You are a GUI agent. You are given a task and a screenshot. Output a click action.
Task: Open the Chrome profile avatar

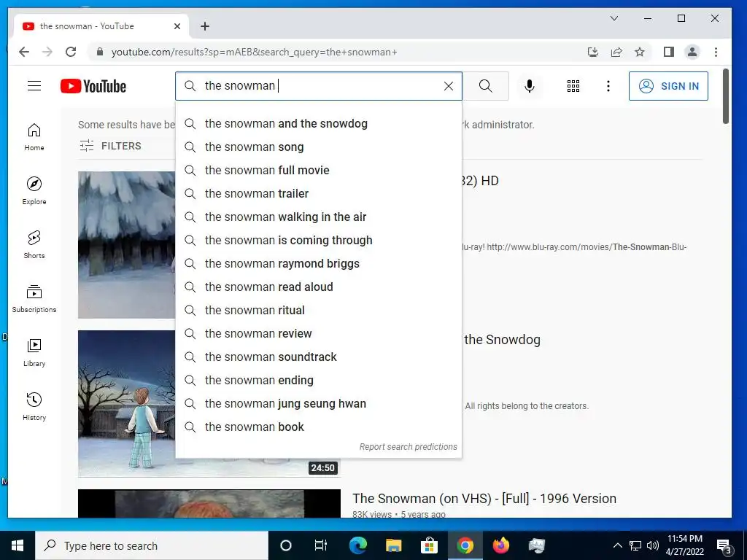[x=692, y=52]
